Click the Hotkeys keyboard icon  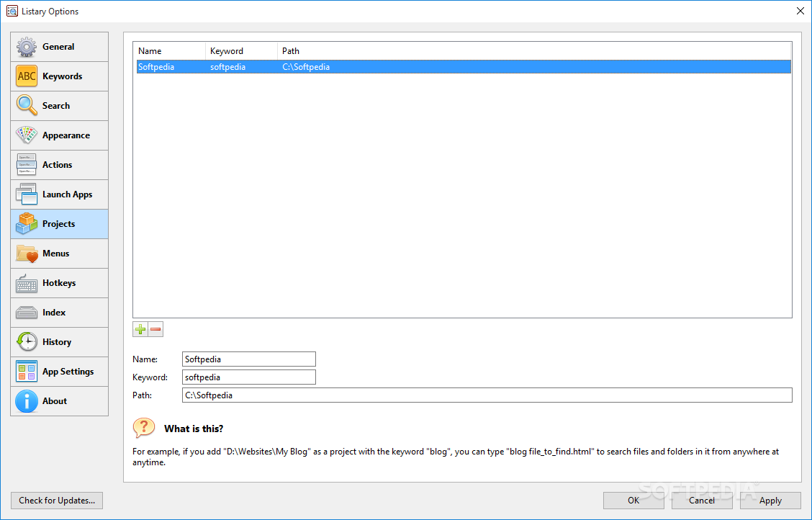click(27, 283)
